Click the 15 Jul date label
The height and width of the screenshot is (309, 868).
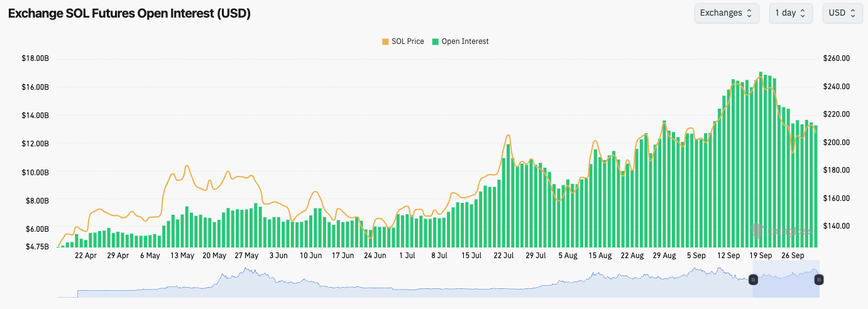[471, 256]
